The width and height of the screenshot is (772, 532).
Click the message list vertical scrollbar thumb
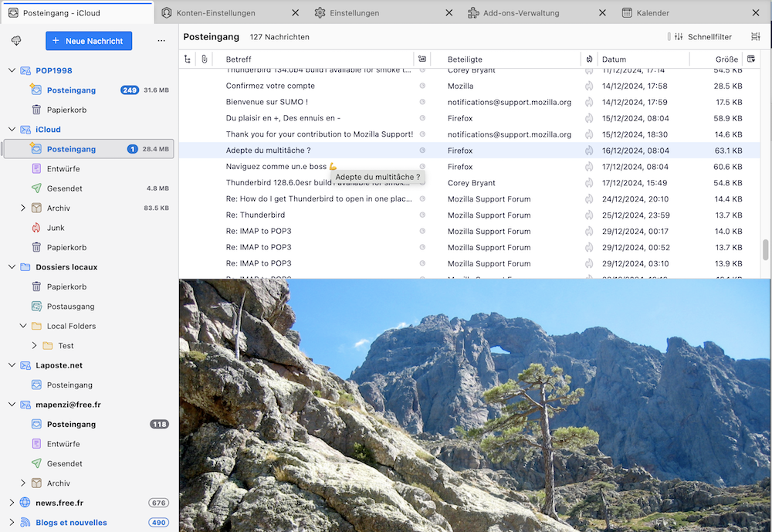pos(766,249)
